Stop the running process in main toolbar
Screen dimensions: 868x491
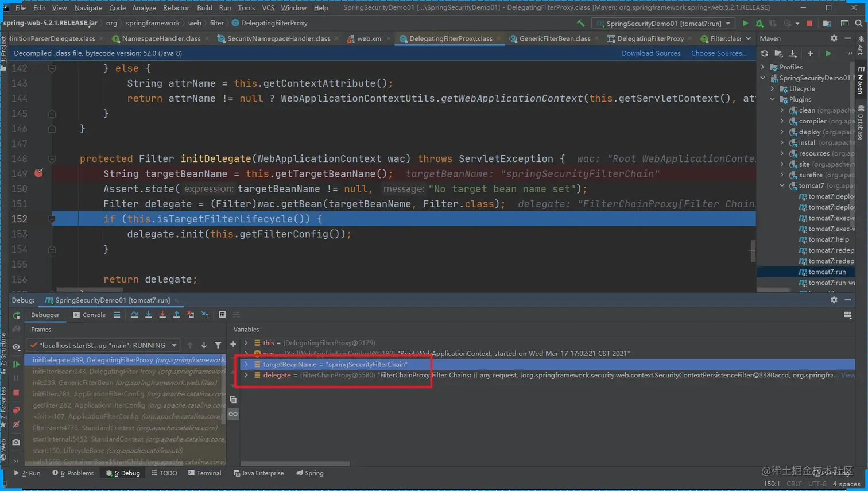click(x=809, y=24)
